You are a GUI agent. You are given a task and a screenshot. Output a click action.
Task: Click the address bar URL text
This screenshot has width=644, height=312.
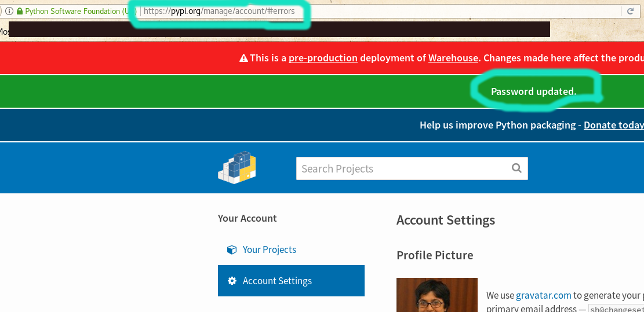219,11
